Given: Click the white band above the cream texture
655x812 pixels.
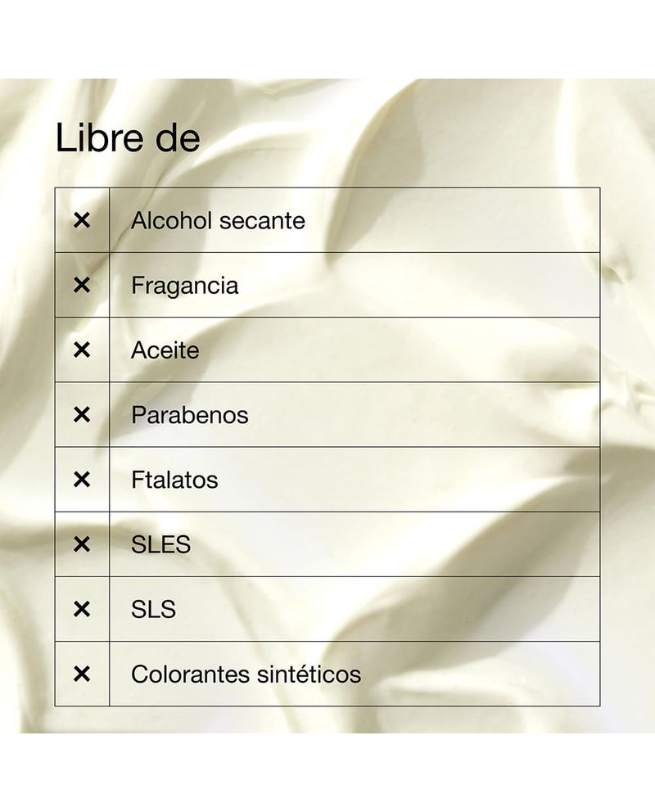Looking at the screenshot, I should tap(327, 38).
